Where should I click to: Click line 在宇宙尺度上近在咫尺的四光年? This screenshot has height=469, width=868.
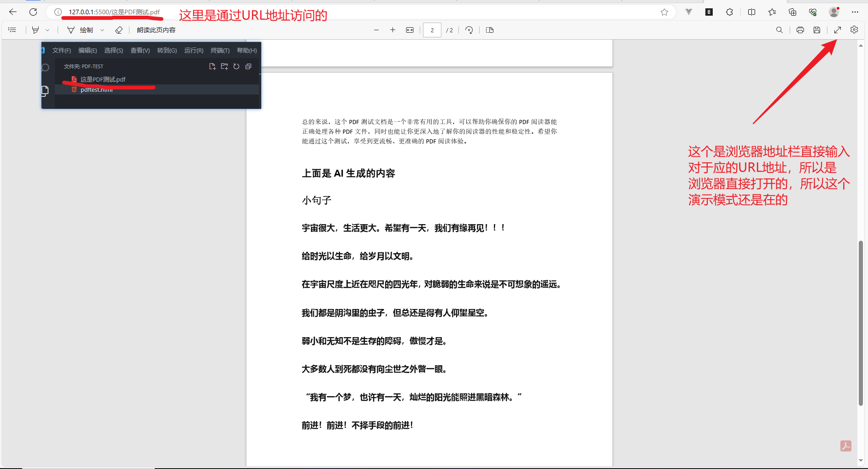click(432, 285)
